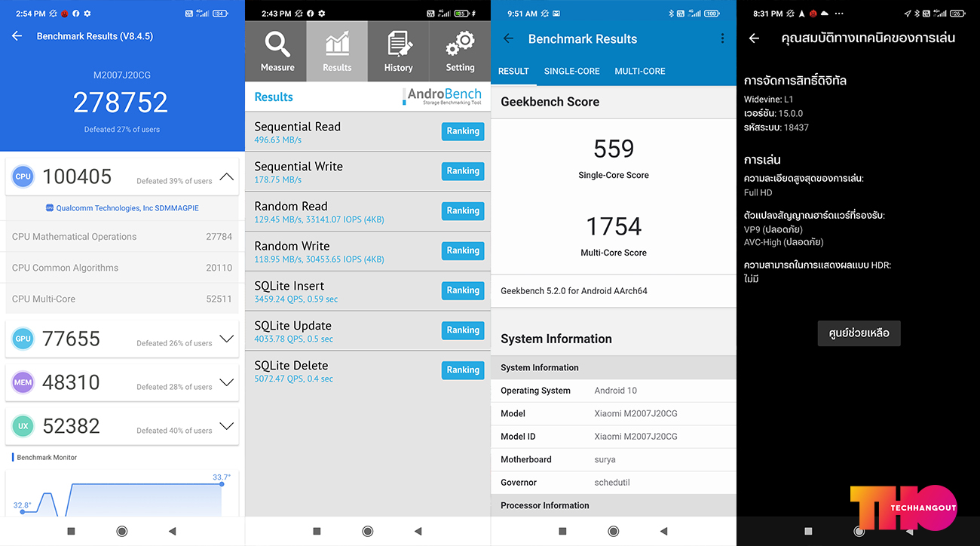Screen dimensions: 980x546
Task: Tap the 1754 Multi-Core Score
Action: 614,226
